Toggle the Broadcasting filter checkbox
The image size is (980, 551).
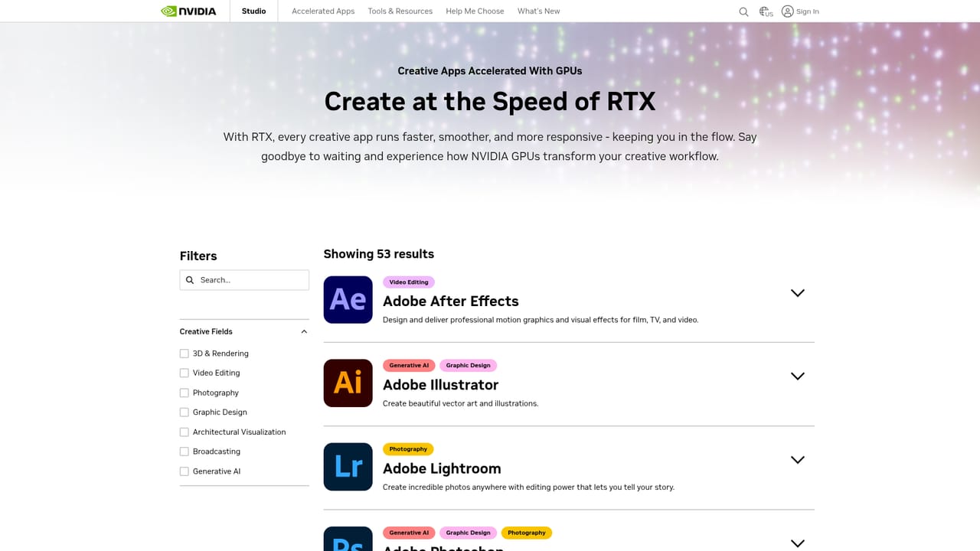coord(184,452)
